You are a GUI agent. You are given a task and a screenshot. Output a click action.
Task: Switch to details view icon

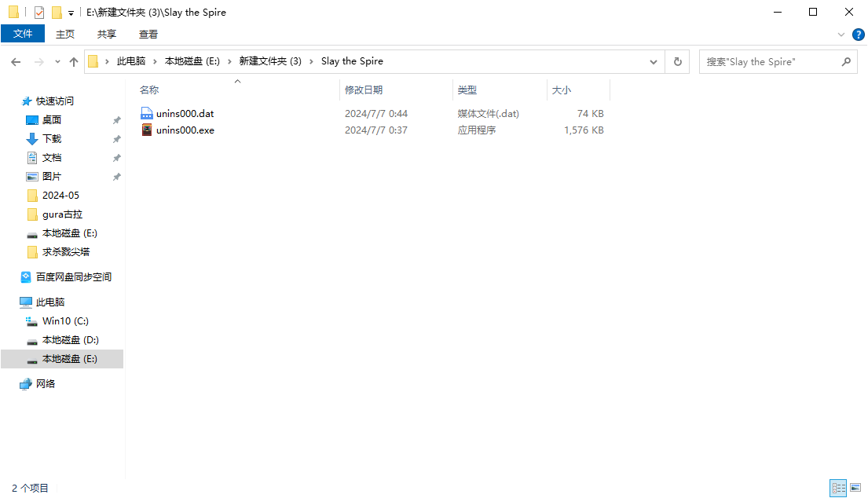(x=838, y=488)
